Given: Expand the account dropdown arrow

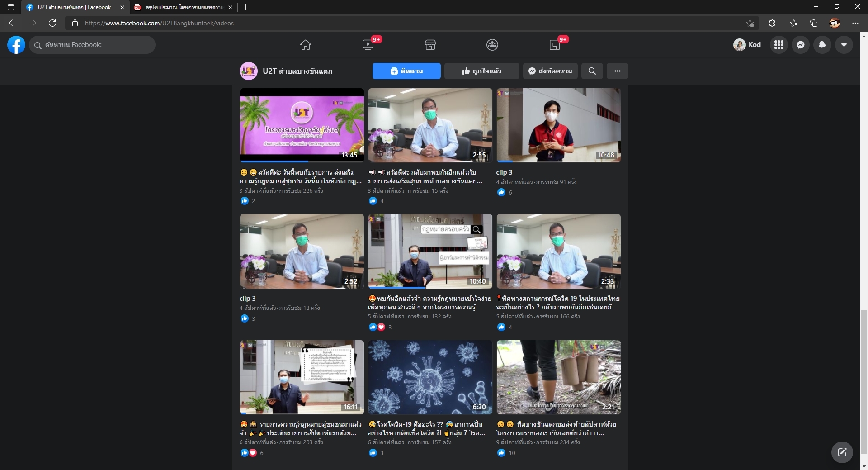Looking at the screenshot, I should [x=844, y=45].
